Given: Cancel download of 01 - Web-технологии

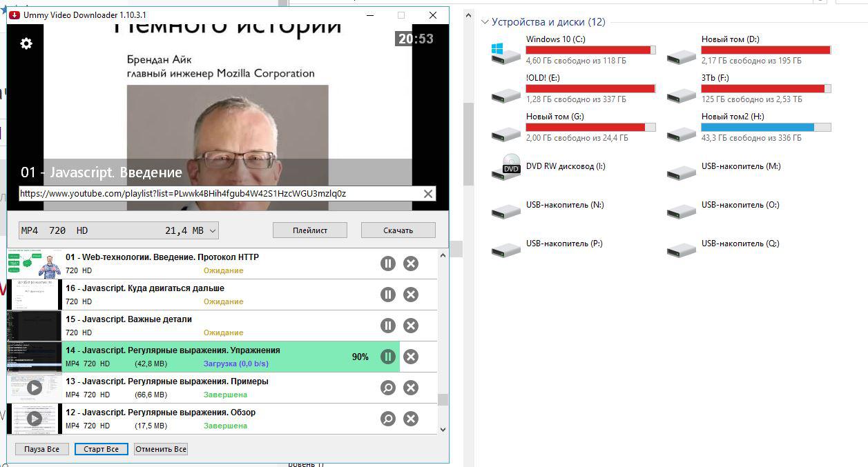Looking at the screenshot, I should [x=411, y=264].
